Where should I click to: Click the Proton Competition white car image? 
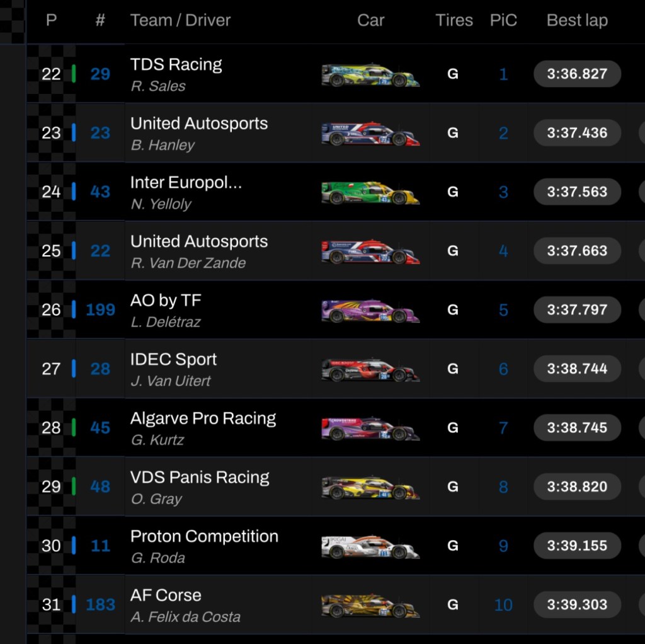pyautogui.click(x=370, y=546)
